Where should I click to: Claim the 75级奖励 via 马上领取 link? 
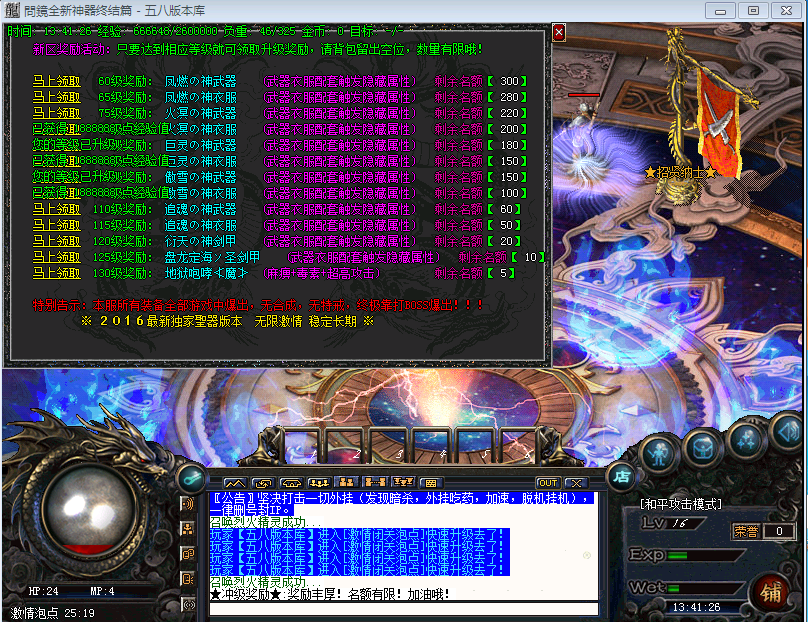57,113
